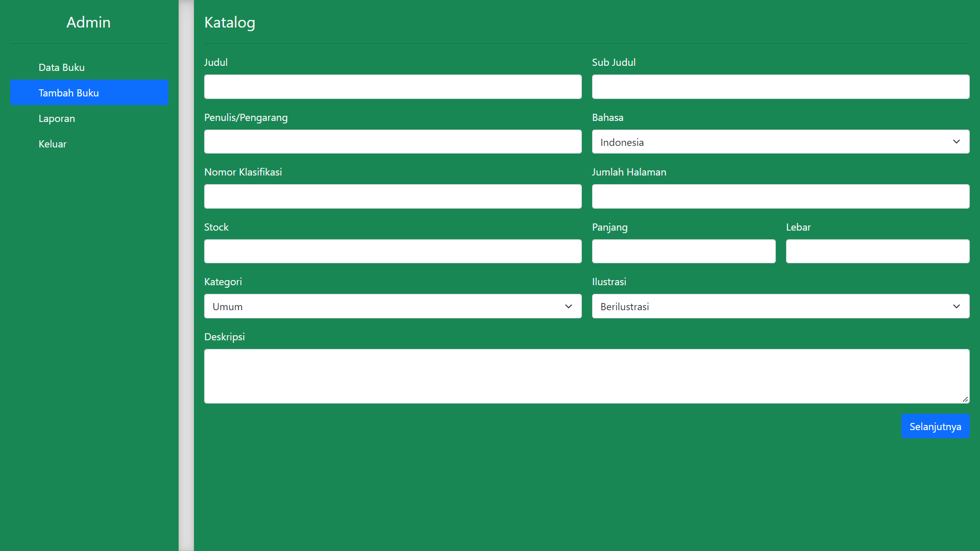Click the Penulis/Pengarang label

click(246, 117)
